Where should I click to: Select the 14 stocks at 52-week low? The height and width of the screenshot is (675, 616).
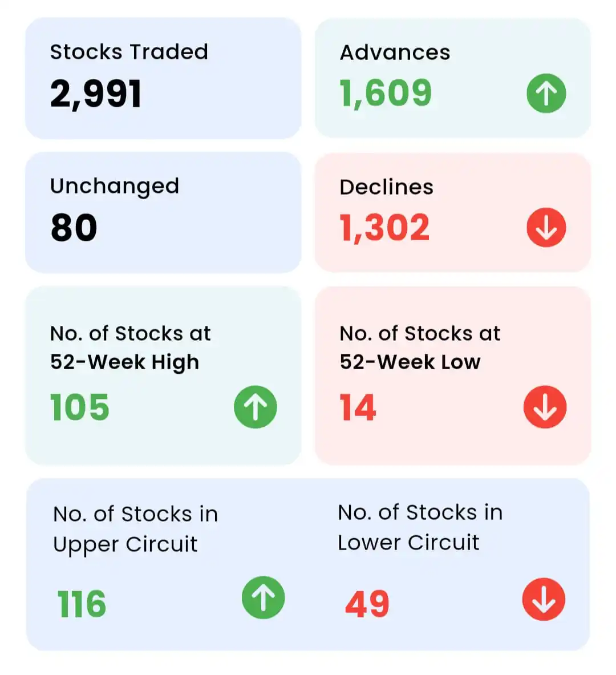pos(358,407)
